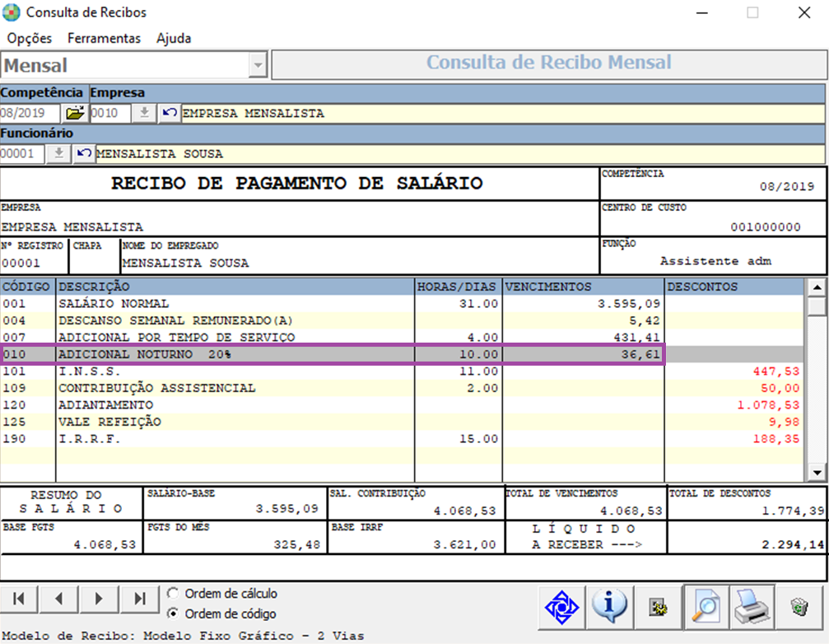Image resolution: width=829 pixels, height=644 pixels.
Task: Click the Empresa undo arrow icon
Action: [x=170, y=113]
